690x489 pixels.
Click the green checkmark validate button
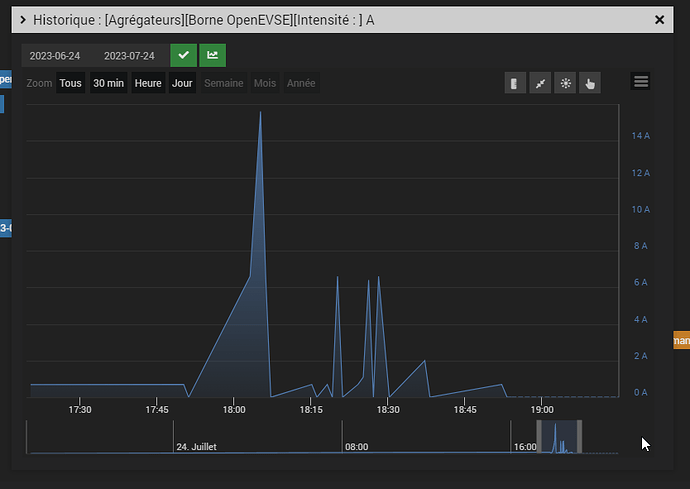click(x=184, y=55)
